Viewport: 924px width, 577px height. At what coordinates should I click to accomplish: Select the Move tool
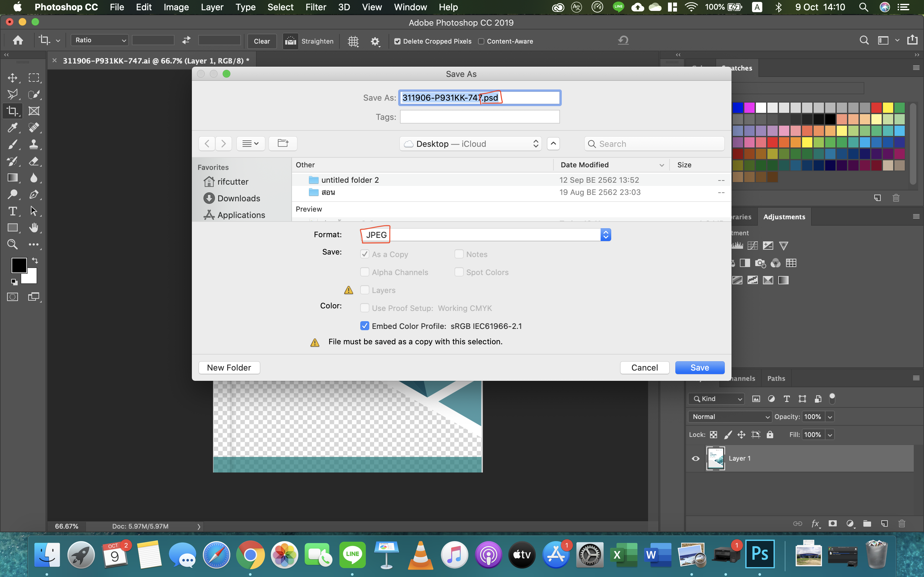coord(13,78)
